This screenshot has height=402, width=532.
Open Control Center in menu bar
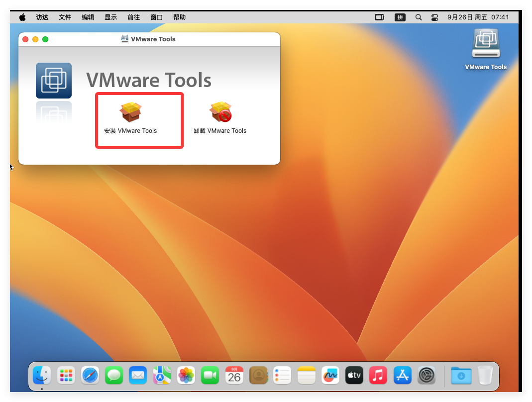tap(434, 17)
